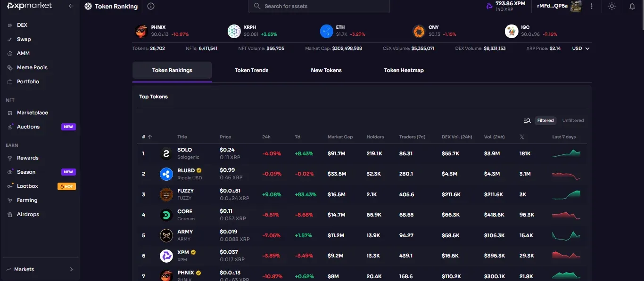This screenshot has height=281, width=644.
Task: Click the wallet avatar image
Action: 576,6
